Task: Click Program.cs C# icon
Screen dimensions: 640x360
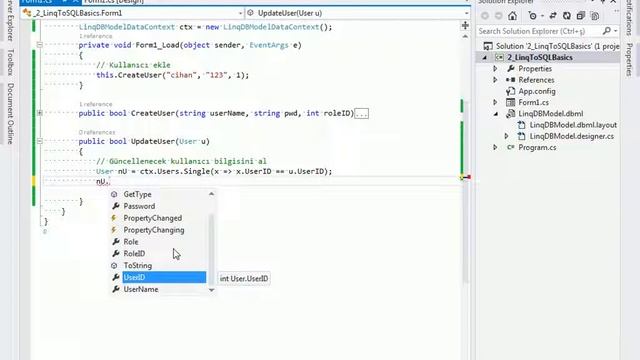Action: (x=510, y=147)
